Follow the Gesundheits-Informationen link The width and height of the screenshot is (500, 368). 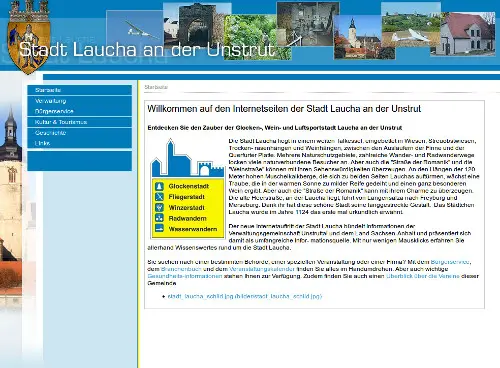coord(185,276)
